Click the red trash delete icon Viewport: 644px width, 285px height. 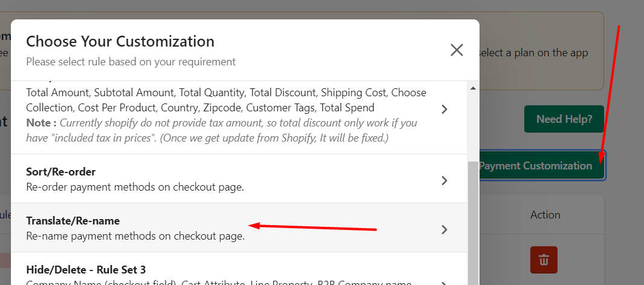click(544, 260)
